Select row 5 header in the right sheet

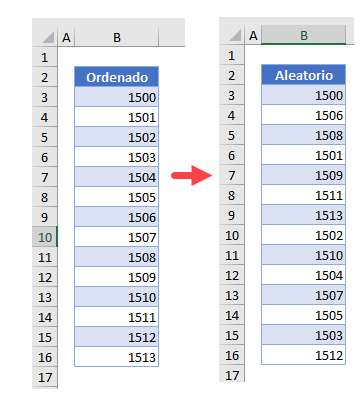232,135
